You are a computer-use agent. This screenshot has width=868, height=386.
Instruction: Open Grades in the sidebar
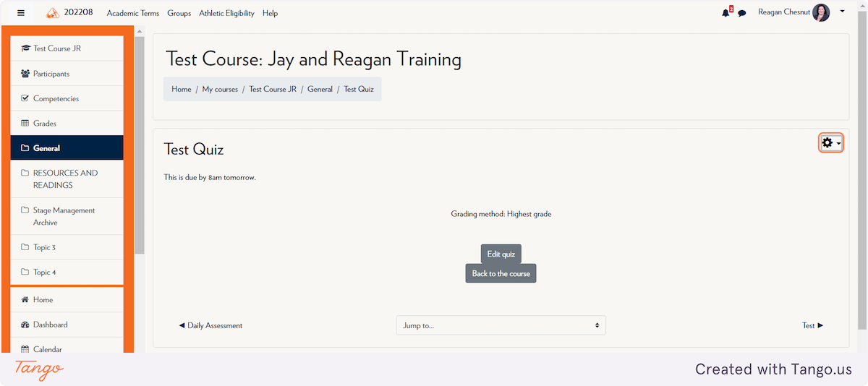tap(67, 124)
